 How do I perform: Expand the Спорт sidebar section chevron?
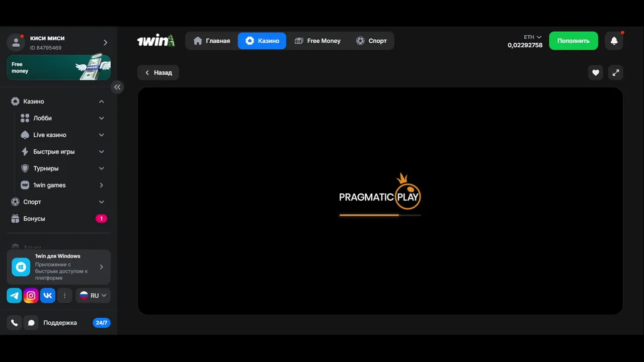[101, 202]
